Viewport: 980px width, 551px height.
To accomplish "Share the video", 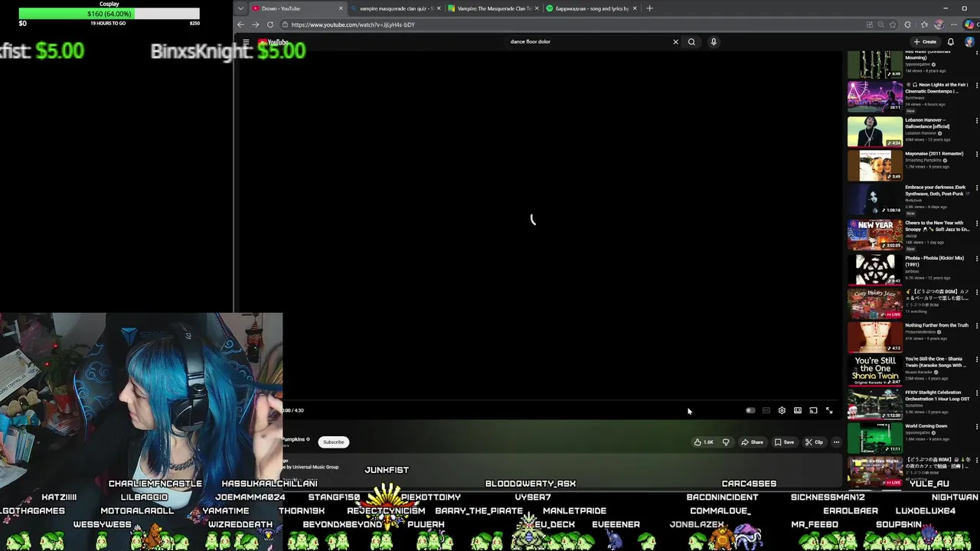I will 752,442.
